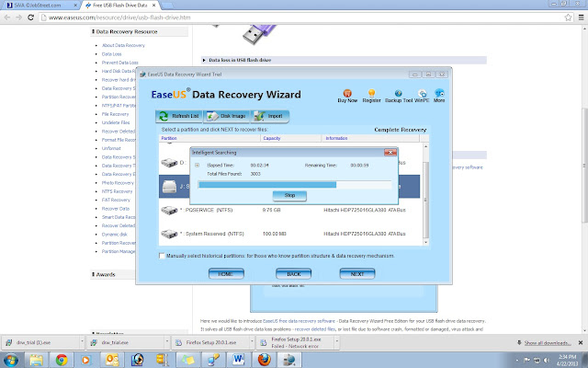Switch to Free USB Flash Drive Data tab
The image size is (588, 368).
pyautogui.click(x=119, y=6)
